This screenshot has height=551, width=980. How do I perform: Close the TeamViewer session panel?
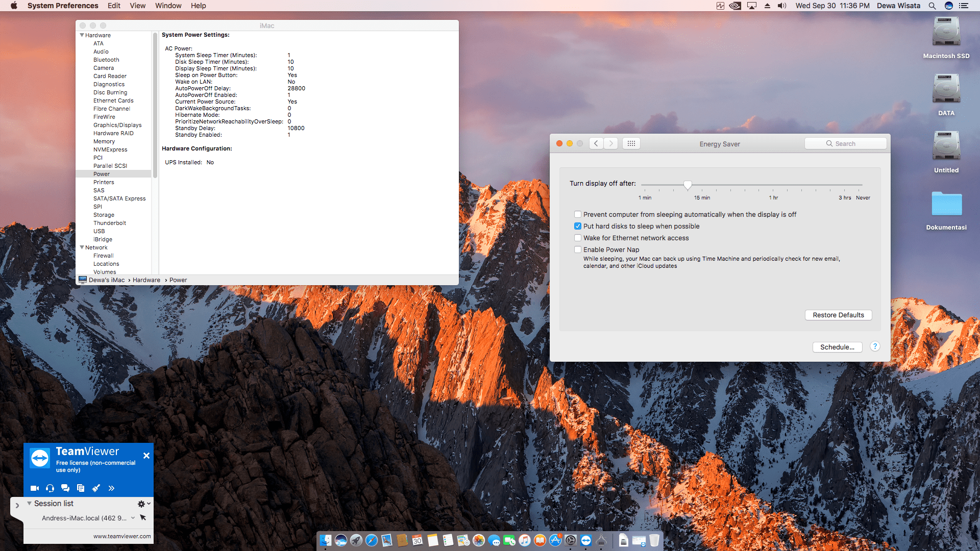[146, 456]
